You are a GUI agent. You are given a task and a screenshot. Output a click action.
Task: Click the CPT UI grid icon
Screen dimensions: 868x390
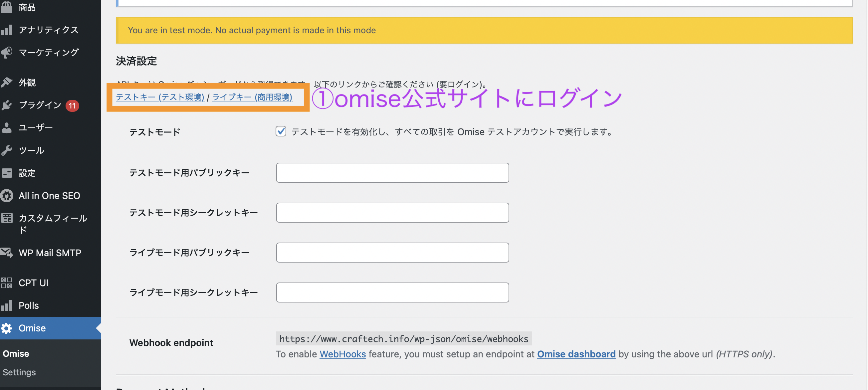(7, 283)
